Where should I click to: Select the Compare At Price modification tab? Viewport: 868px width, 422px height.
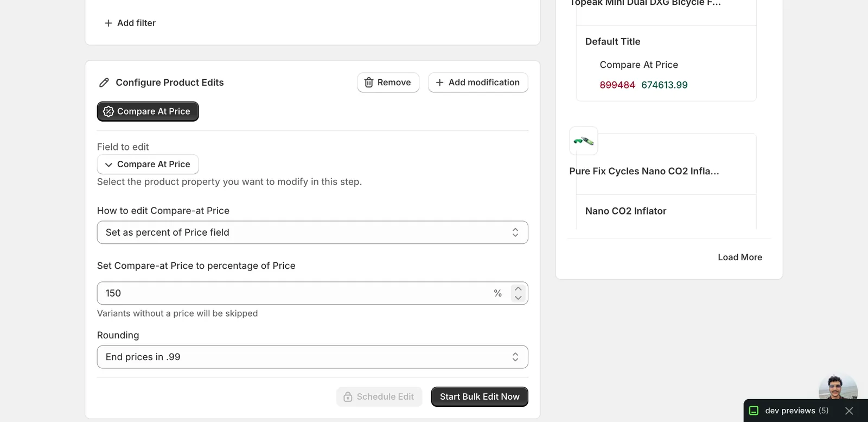click(x=148, y=111)
